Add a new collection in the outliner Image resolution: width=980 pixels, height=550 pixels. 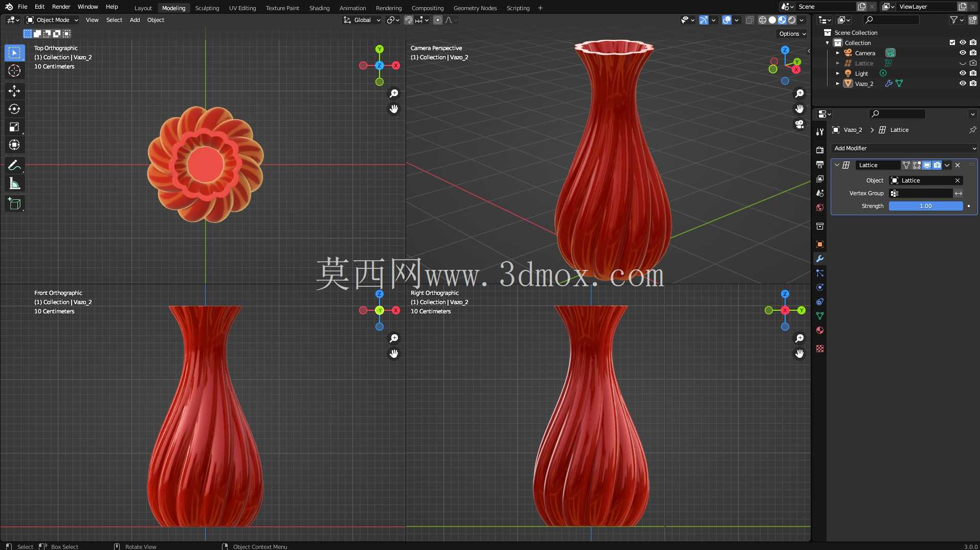coord(973,20)
